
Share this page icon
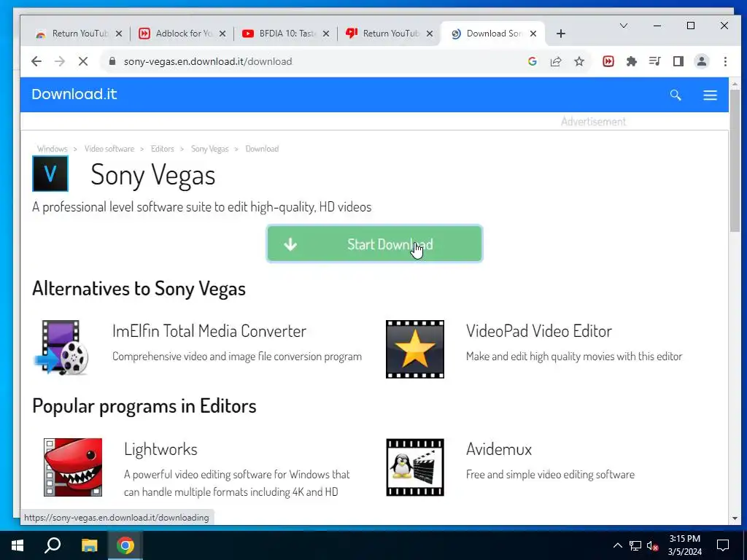556,61
